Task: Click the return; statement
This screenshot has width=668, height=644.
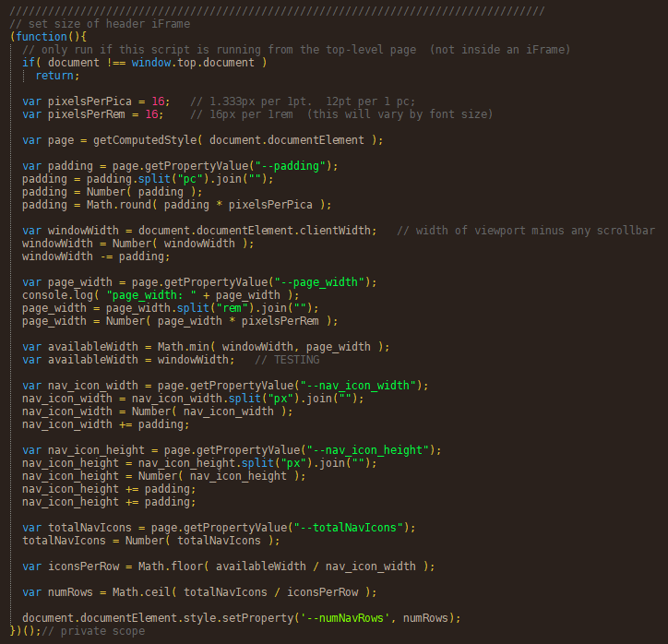Action: (x=57, y=75)
